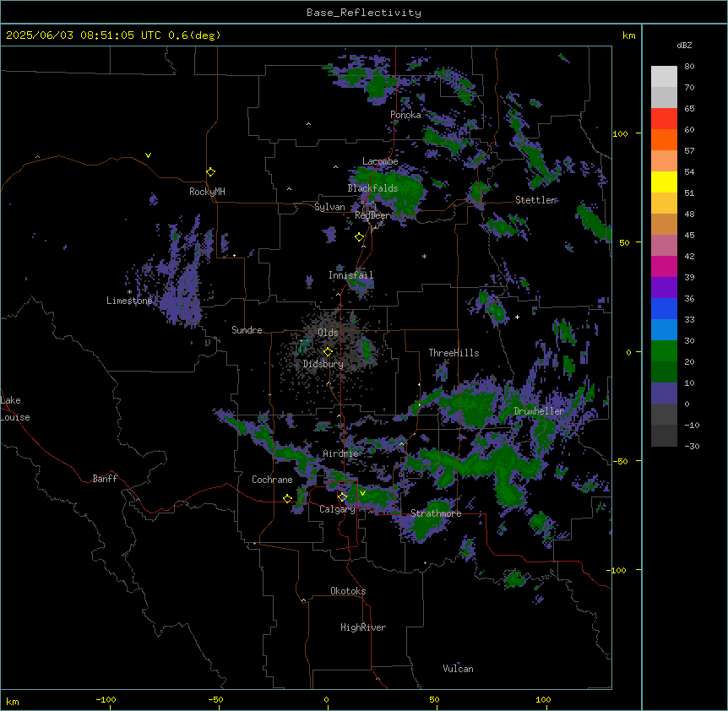Select the green 20 dBZ legend swatch
This screenshot has width=728, height=711.
coord(664,351)
